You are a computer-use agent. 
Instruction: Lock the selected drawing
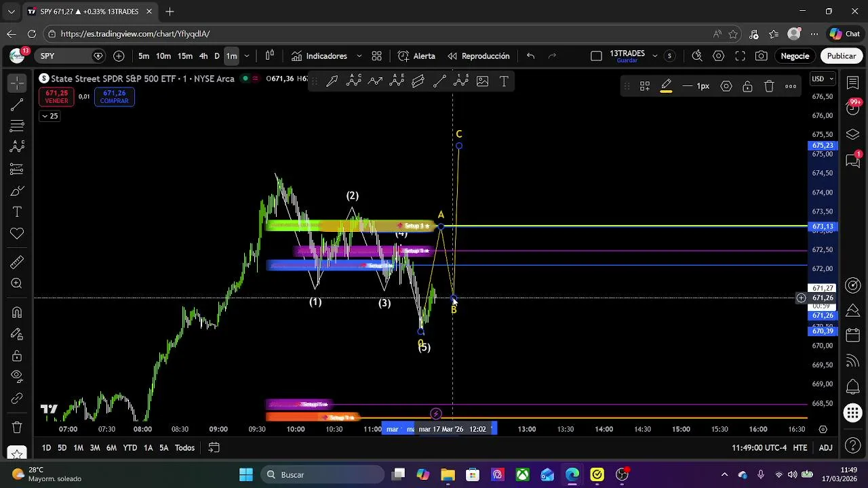(x=747, y=86)
